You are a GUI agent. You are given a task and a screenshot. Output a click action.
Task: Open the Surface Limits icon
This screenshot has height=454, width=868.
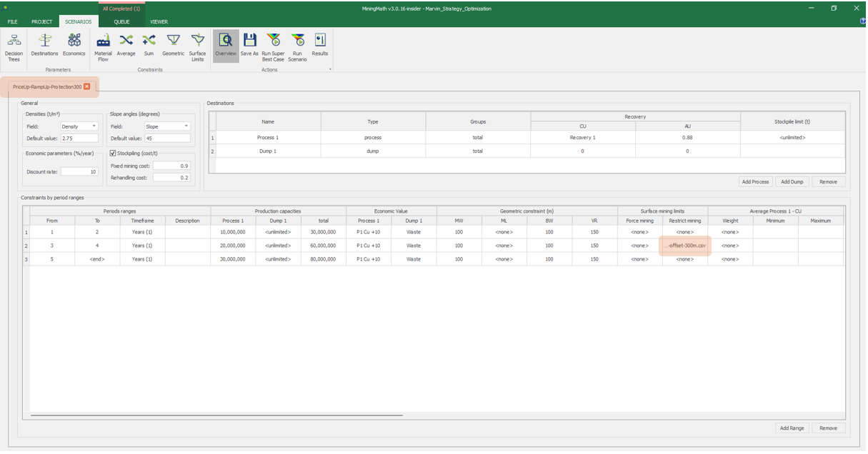click(197, 46)
